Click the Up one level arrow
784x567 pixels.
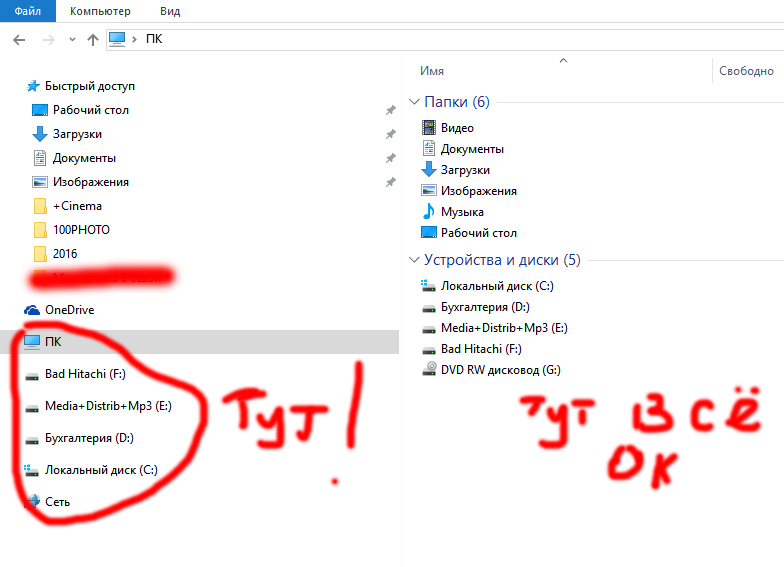(93, 39)
